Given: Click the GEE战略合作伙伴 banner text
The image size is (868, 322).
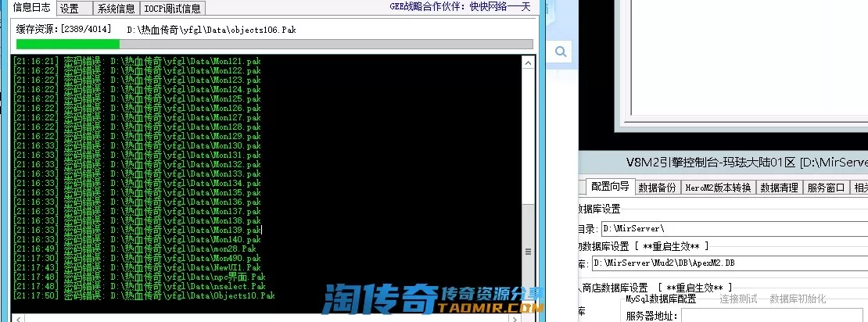Looking at the screenshot, I should [460, 6].
